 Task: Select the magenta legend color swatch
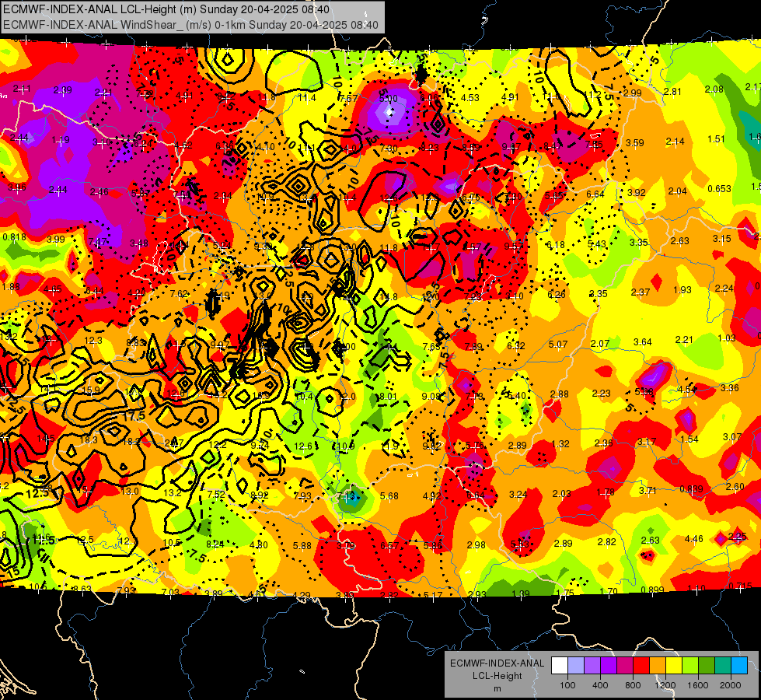pyautogui.click(x=625, y=666)
